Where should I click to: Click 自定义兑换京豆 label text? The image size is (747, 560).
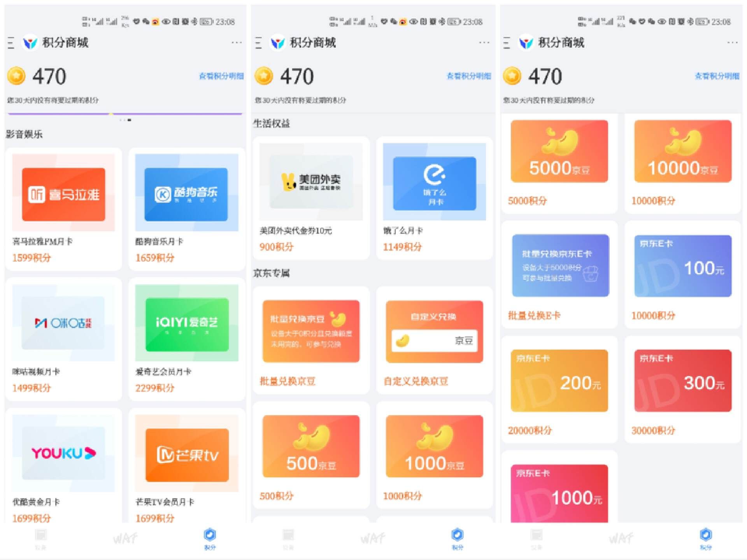coord(416,381)
